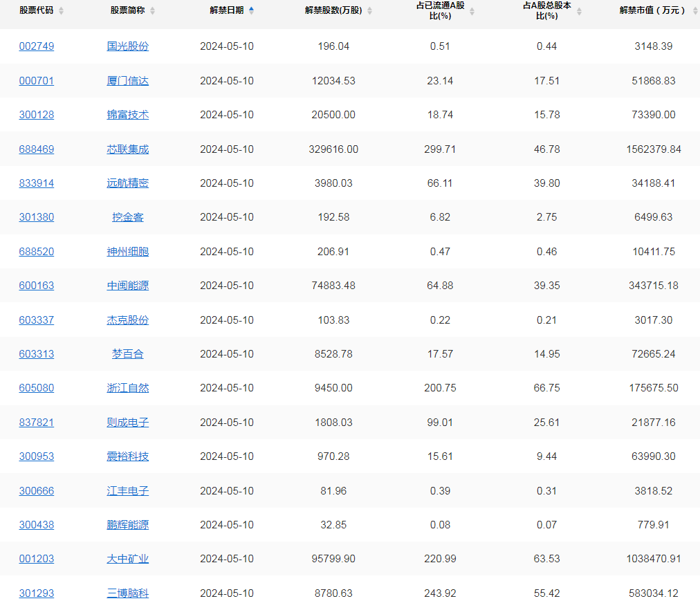Go to the 鹏辉能源 stock link
700x601 pixels.
128,525
